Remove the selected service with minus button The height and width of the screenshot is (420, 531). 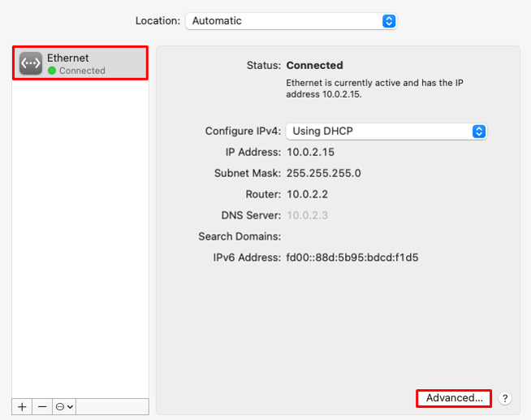pos(42,406)
